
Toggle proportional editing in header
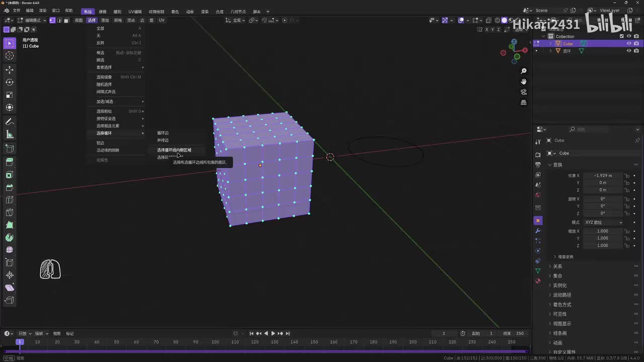(x=285, y=20)
